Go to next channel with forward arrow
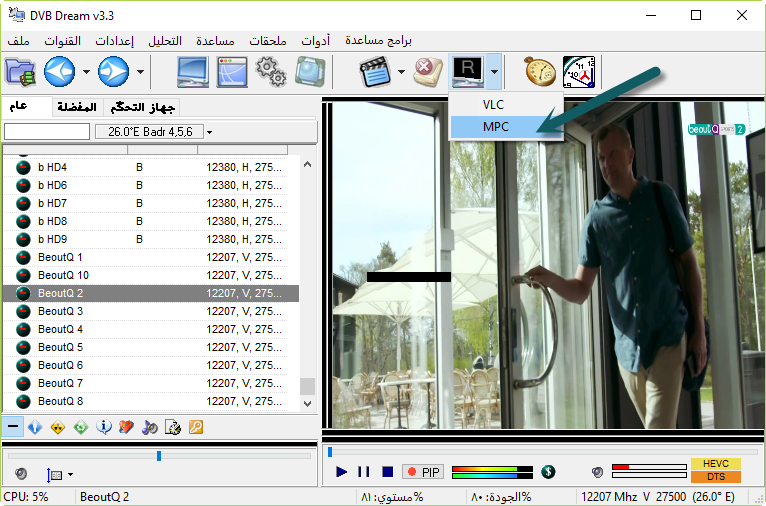This screenshot has width=766, height=506. point(113,72)
